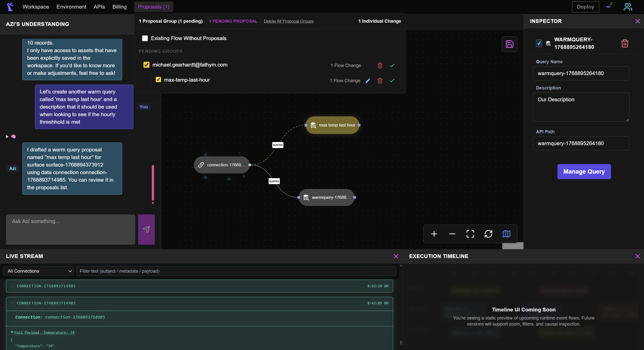Open the 8:42:10 AM connection event

click(199, 286)
